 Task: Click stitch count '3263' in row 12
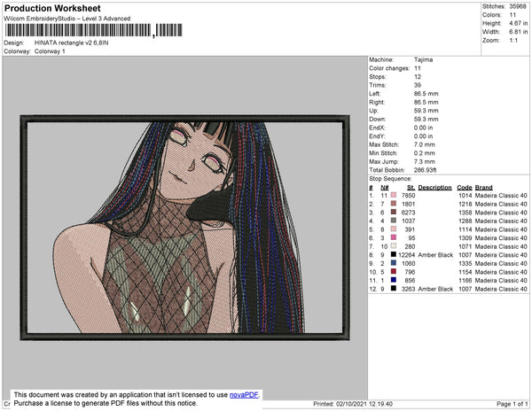point(408,289)
